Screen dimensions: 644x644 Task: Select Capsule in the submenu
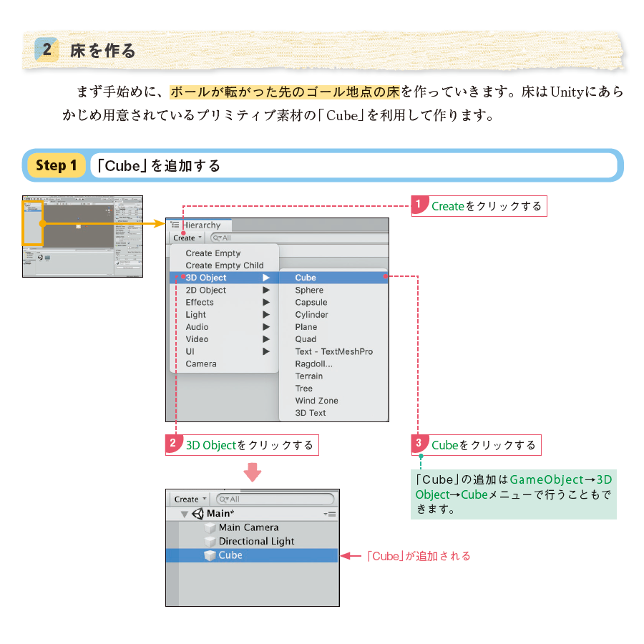click(x=333, y=302)
